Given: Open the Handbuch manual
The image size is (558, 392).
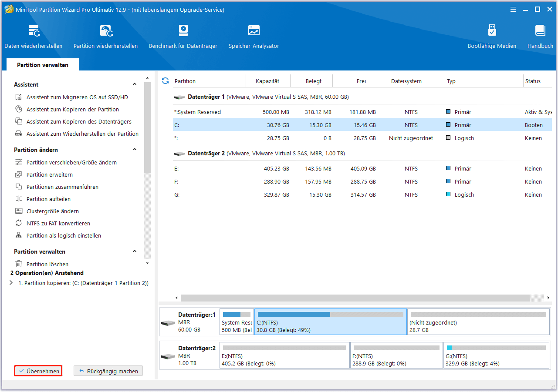Looking at the screenshot, I should click(540, 37).
